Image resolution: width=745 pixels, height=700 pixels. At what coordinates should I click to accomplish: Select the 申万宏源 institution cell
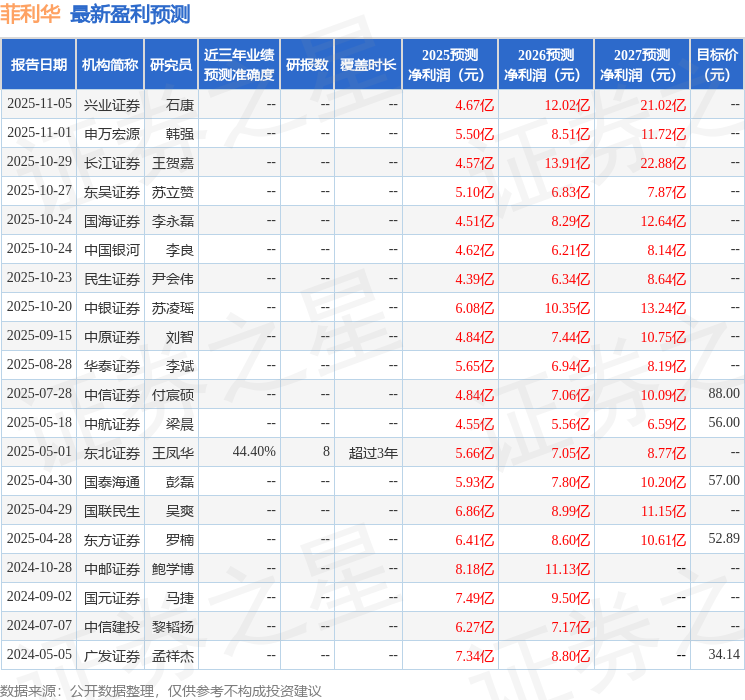pos(112,134)
